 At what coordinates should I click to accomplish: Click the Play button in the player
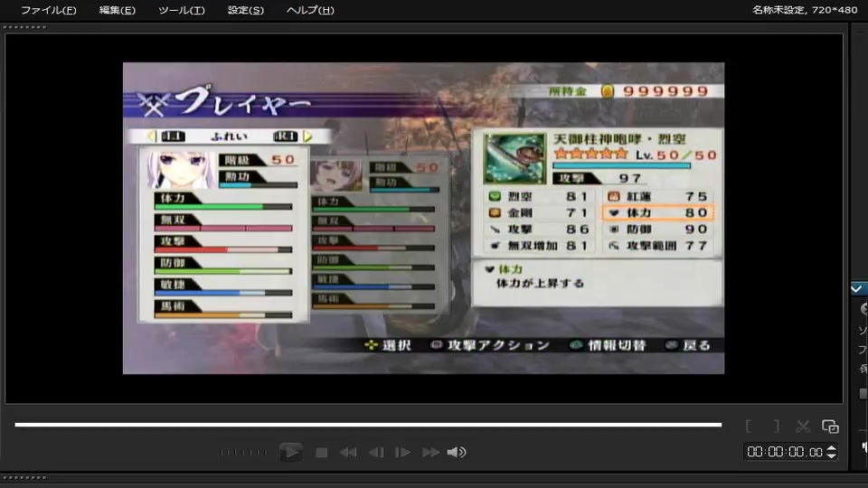(291, 452)
